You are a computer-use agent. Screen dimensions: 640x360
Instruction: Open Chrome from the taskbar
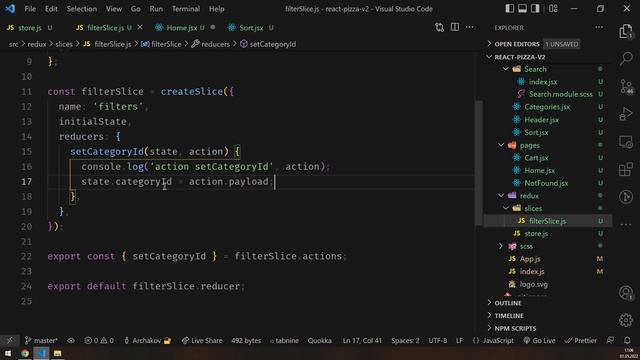(24, 353)
